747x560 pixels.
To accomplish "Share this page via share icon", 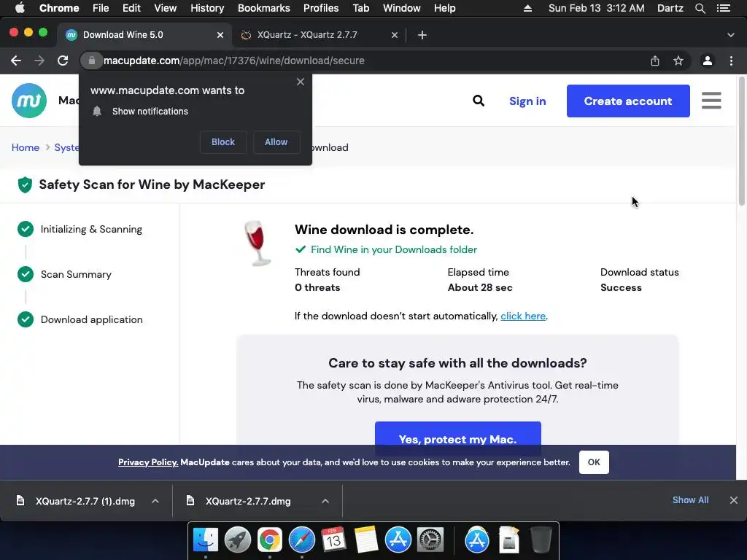I will point(655,61).
